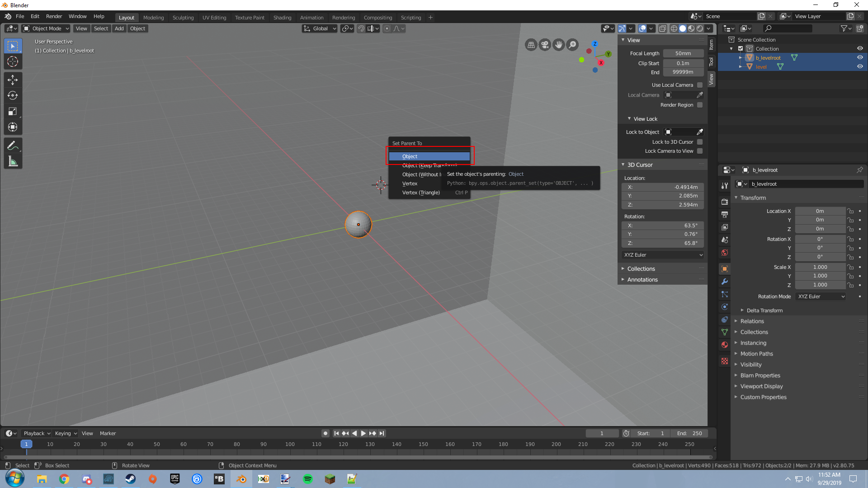Choose Object from the Set Parent To menu
This screenshot has height=488, width=868.
click(429, 156)
